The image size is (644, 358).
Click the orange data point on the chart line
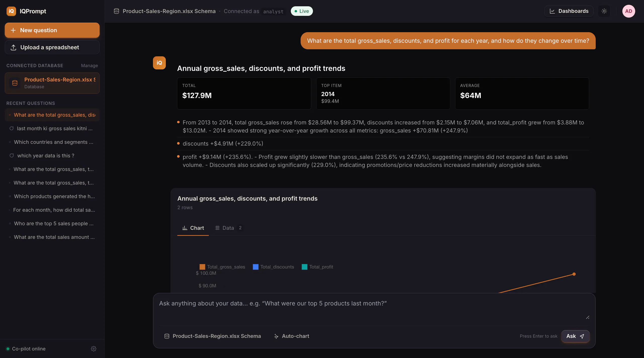[574, 274]
